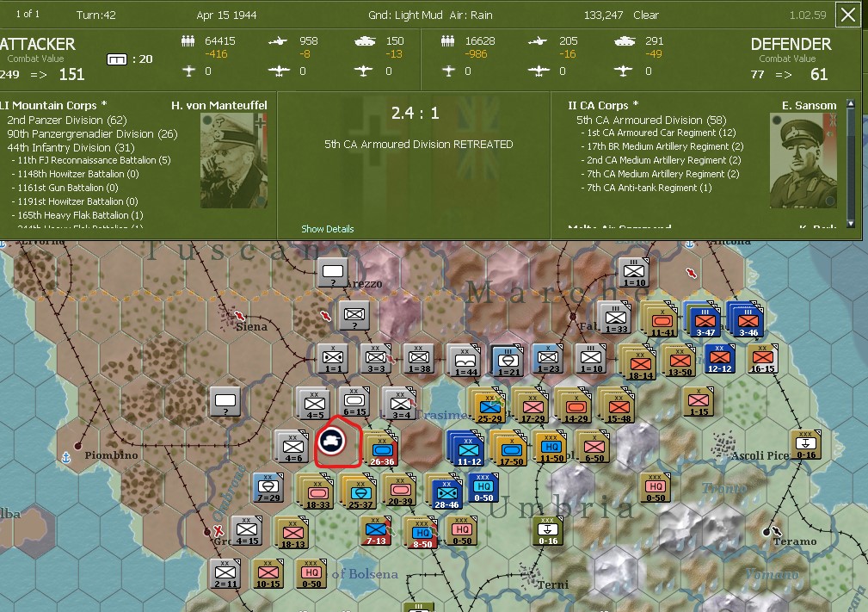Click 90th Panzergrenadier Division (26) entry
The image size is (868, 612).
pyautogui.click(x=92, y=134)
